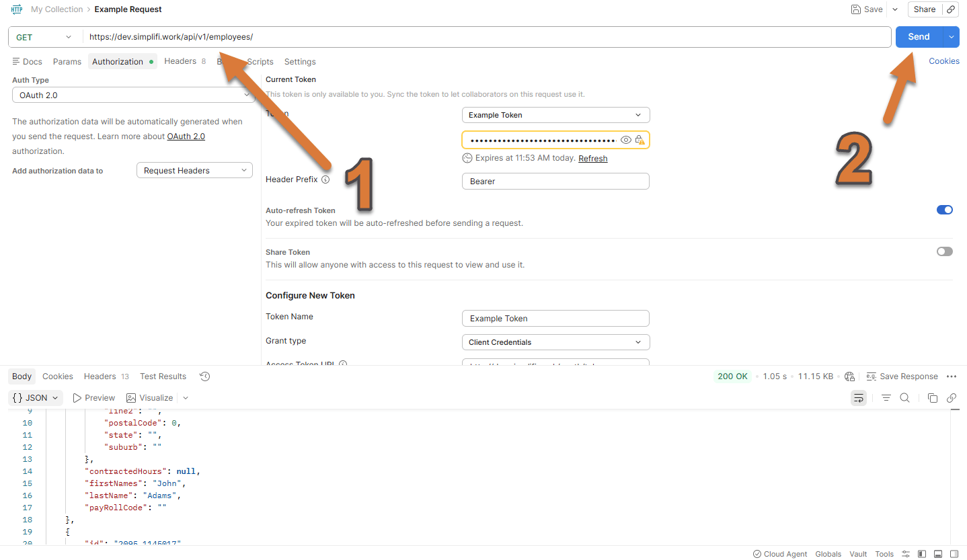The width and height of the screenshot is (967, 560).
Task: Click the masked token value field
Action: [x=542, y=140]
